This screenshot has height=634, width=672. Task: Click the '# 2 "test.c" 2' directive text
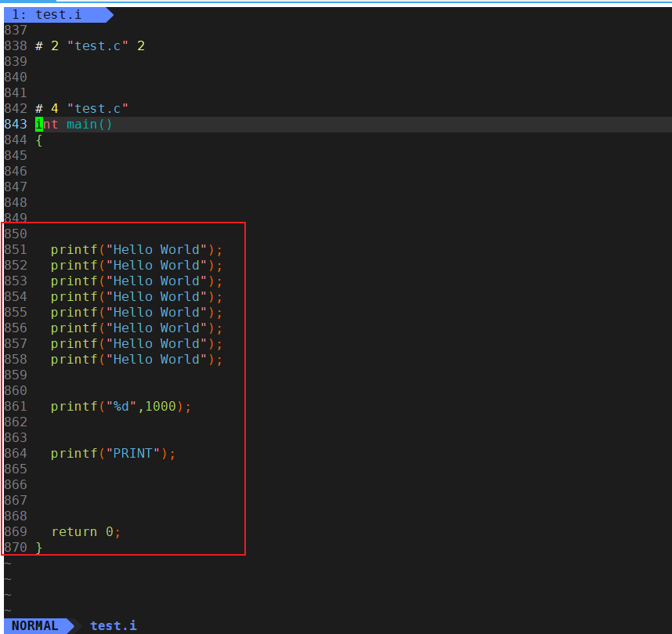pyautogui.click(x=89, y=46)
